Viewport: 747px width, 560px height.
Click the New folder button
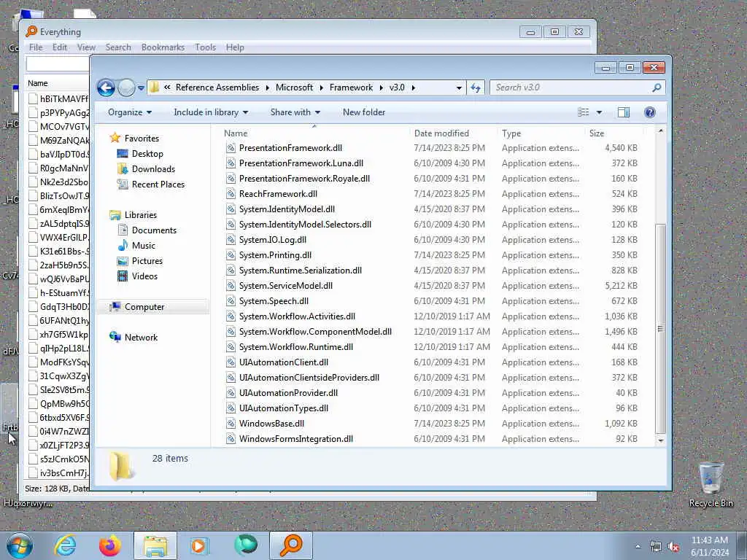point(364,112)
